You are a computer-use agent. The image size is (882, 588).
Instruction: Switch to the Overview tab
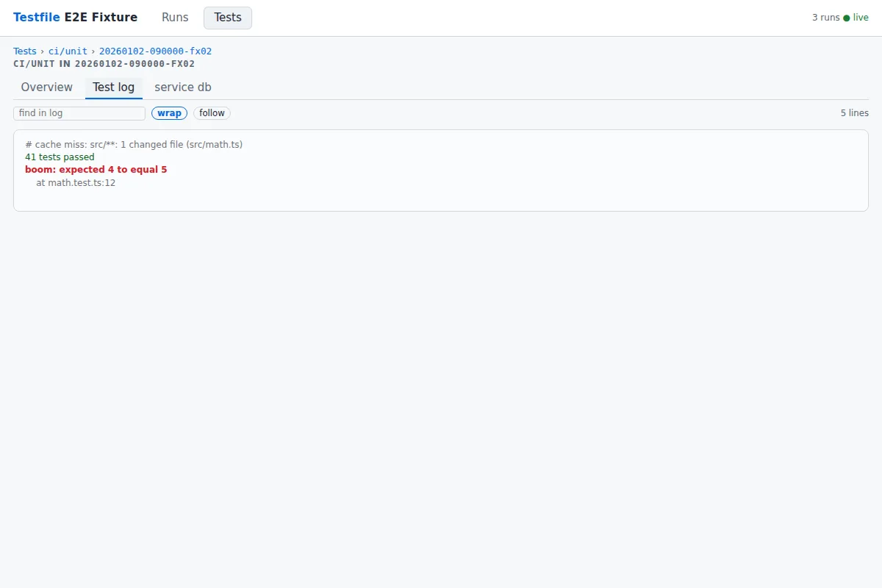pyautogui.click(x=47, y=87)
